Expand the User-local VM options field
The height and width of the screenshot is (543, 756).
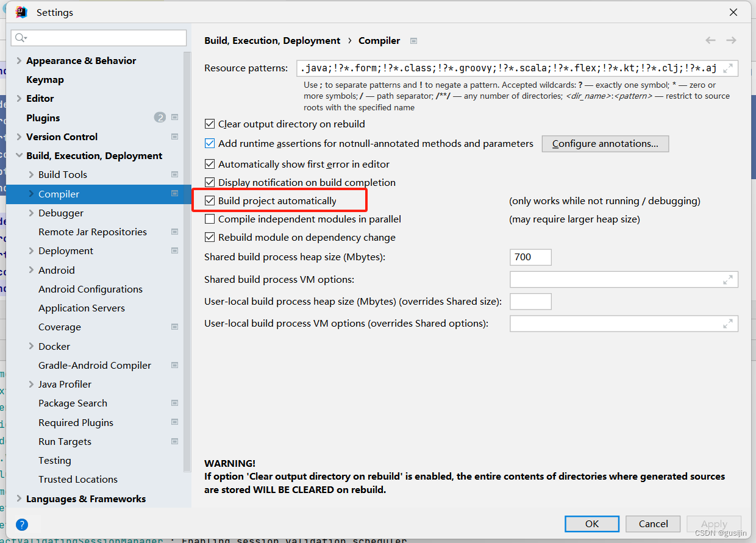(x=728, y=324)
